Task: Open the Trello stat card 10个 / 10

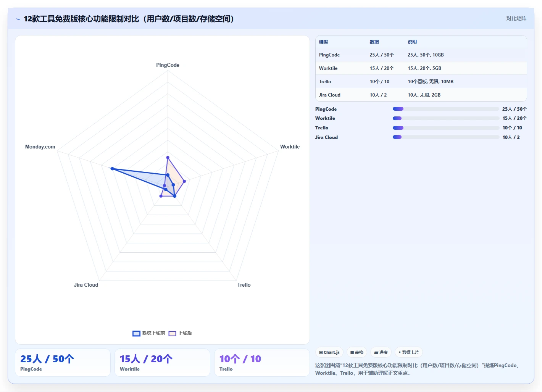Action: (x=262, y=363)
